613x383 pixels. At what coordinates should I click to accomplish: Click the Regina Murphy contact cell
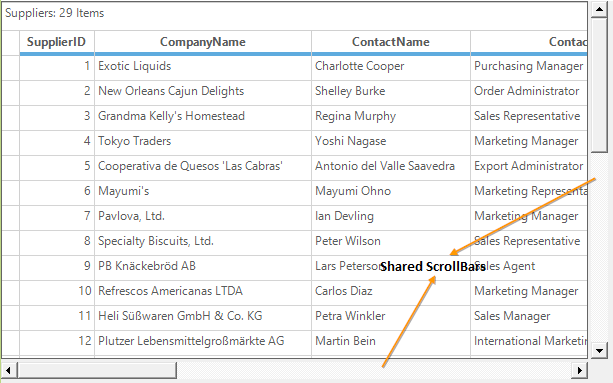pos(391,116)
